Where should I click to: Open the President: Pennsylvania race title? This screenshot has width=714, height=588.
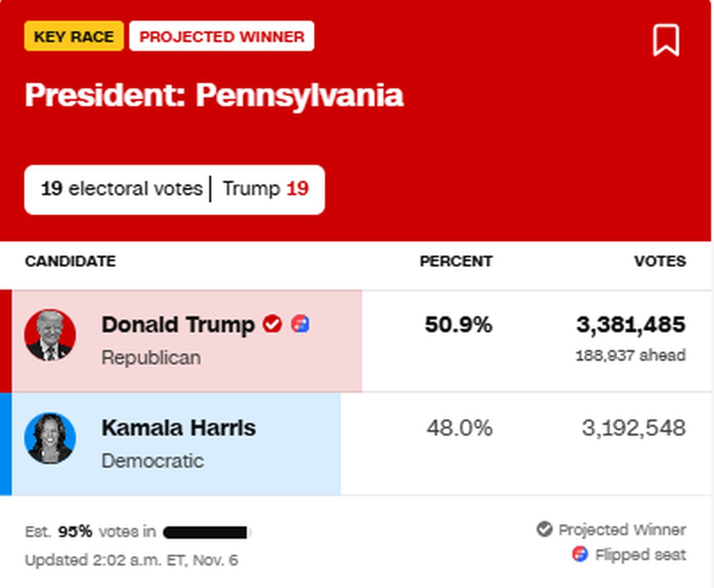[214, 95]
